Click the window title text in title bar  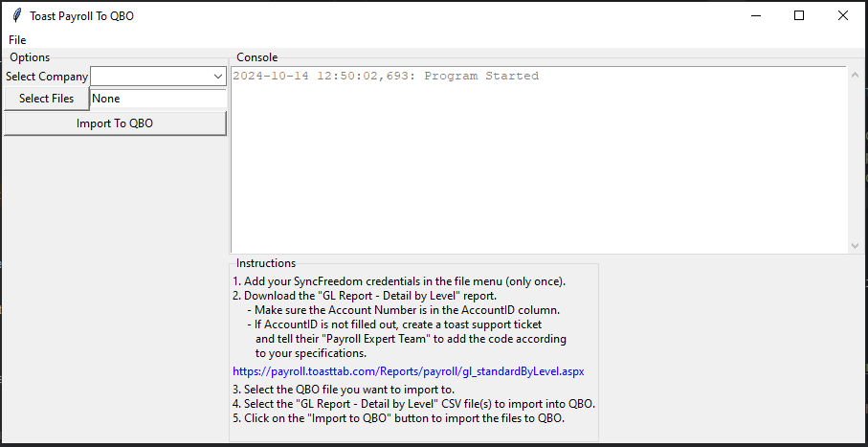pos(81,16)
